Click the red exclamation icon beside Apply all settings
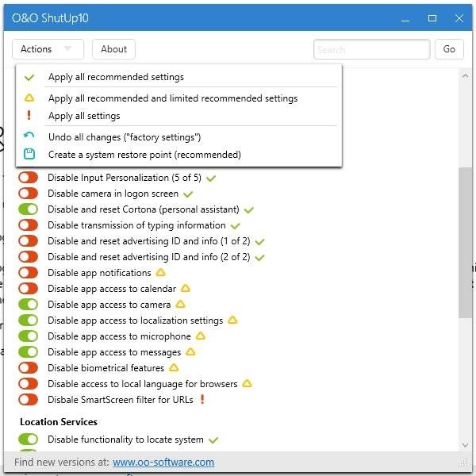Image resolution: width=476 pixels, height=476 pixels. [x=29, y=115]
